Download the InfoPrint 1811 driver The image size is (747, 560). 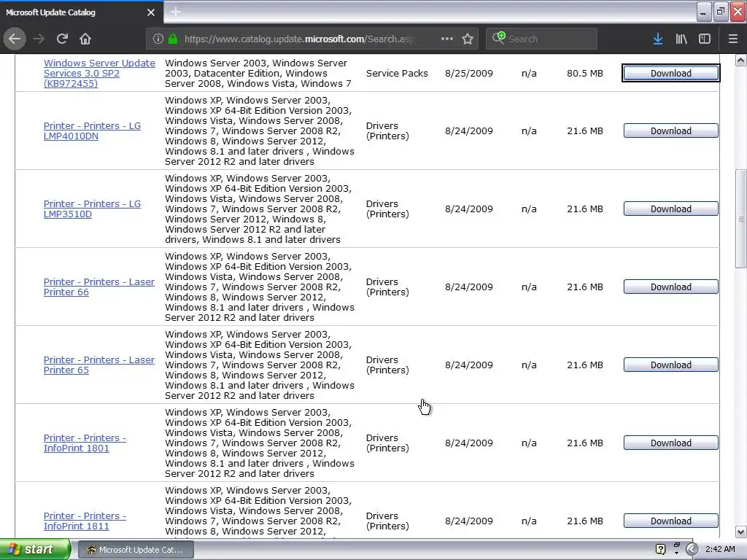(x=671, y=521)
